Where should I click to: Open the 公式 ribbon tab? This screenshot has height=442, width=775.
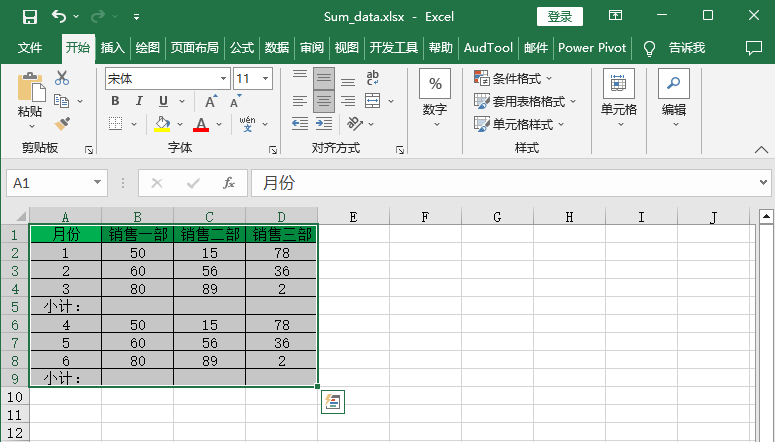(241, 47)
